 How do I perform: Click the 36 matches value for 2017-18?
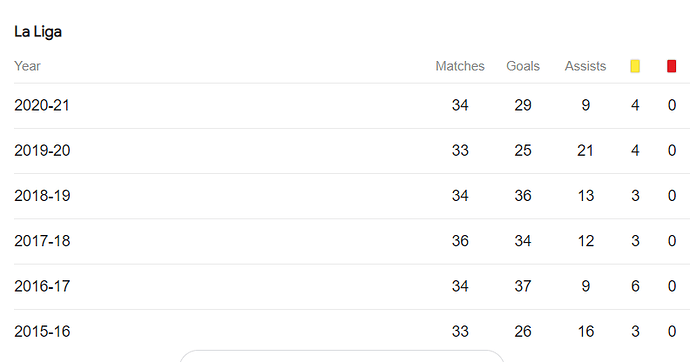point(460,241)
